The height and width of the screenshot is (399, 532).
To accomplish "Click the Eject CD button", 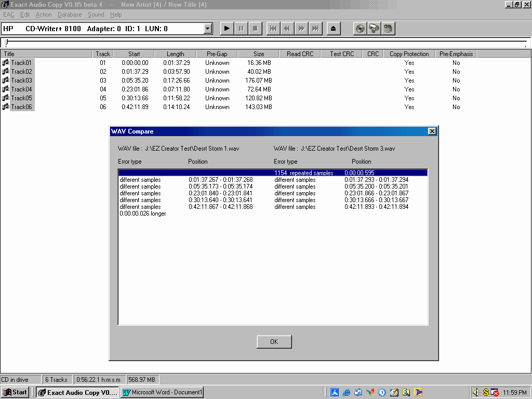I will click(333, 29).
